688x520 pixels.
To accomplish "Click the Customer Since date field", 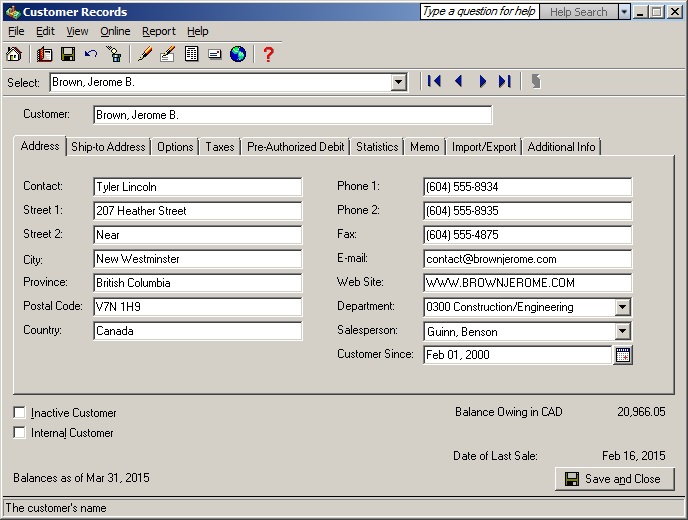I will 517,355.
